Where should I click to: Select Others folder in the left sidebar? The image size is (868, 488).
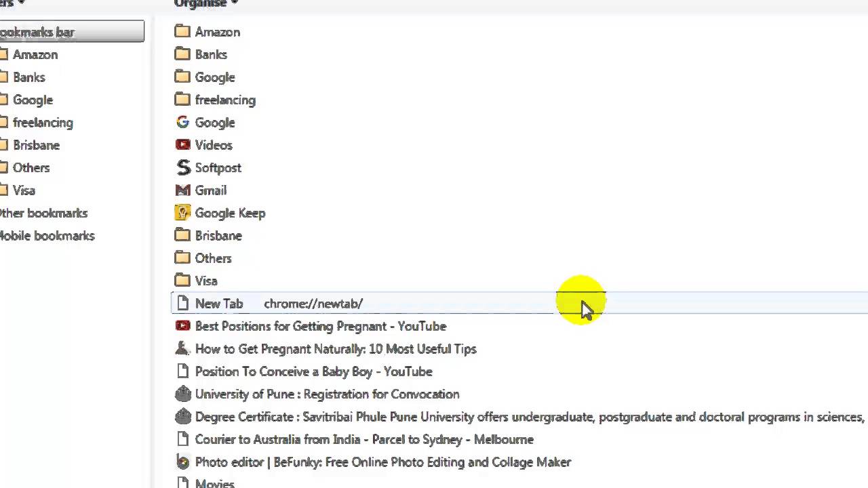(31, 168)
